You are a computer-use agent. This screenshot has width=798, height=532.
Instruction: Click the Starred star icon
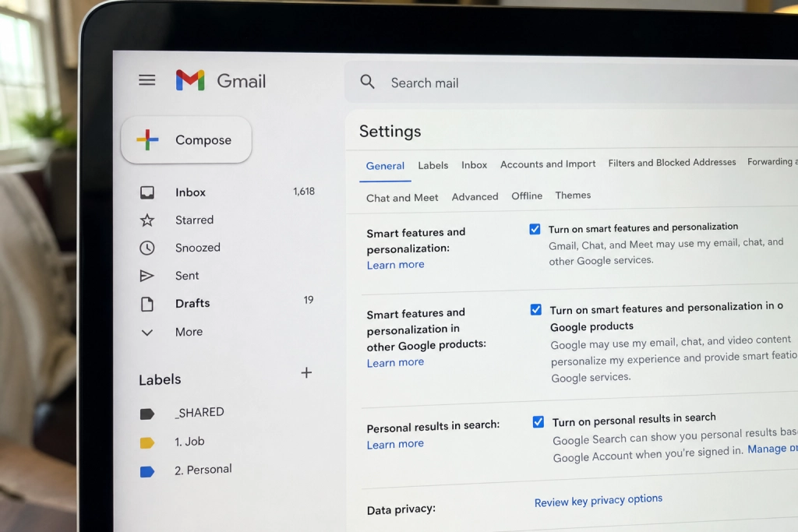(x=147, y=220)
